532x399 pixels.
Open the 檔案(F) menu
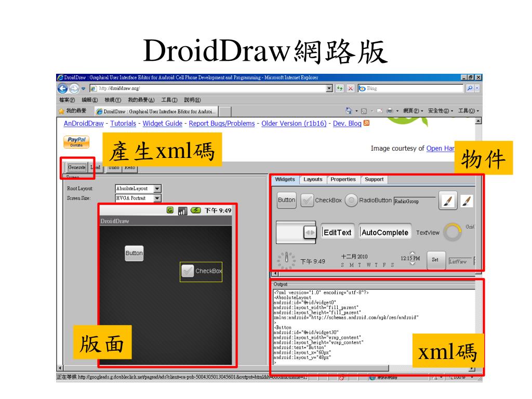tap(67, 100)
